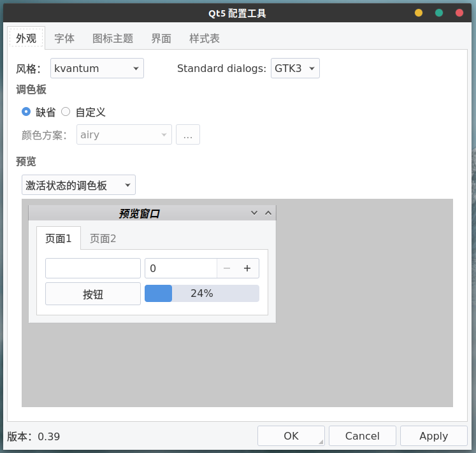Click the shade-down chevron in 预览窗口 title

[254, 213]
